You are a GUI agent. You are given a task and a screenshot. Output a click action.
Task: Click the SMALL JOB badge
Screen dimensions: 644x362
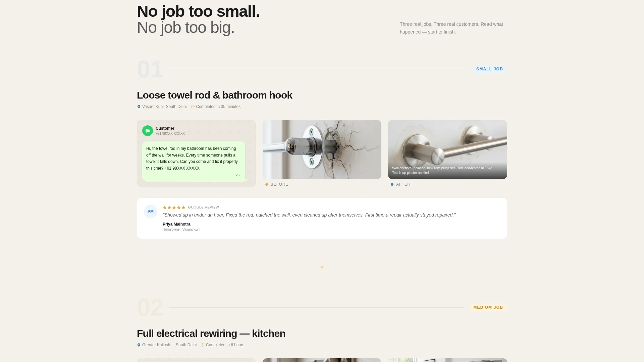(x=489, y=69)
